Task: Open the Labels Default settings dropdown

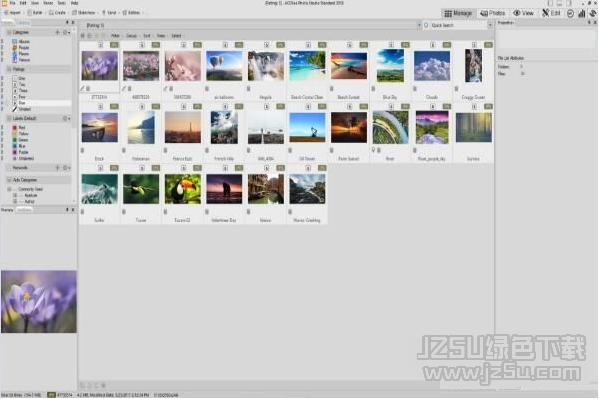Action: click(x=66, y=118)
